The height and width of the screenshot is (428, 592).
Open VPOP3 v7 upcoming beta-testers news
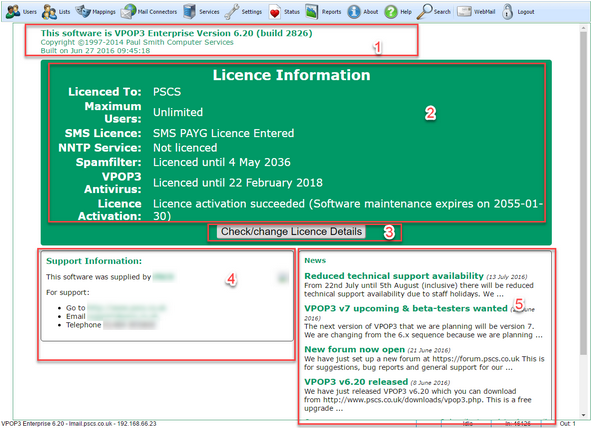[x=406, y=308]
